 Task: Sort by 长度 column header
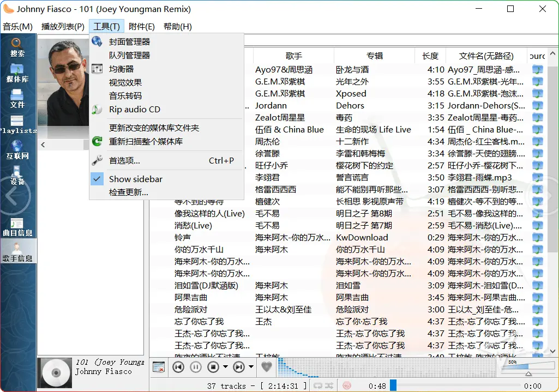coord(430,56)
